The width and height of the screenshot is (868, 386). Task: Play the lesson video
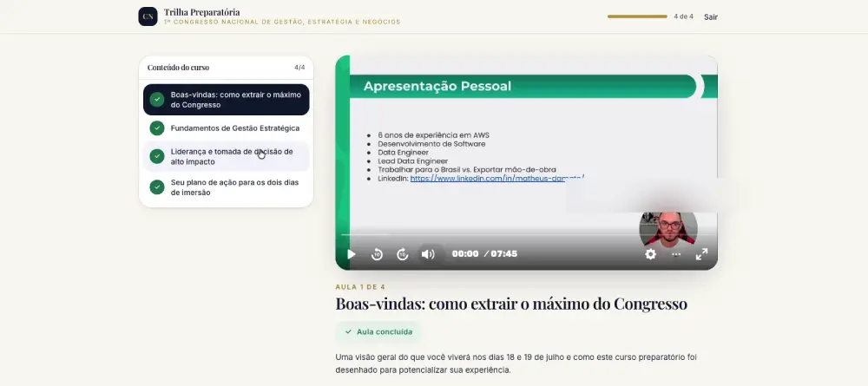tap(351, 254)
